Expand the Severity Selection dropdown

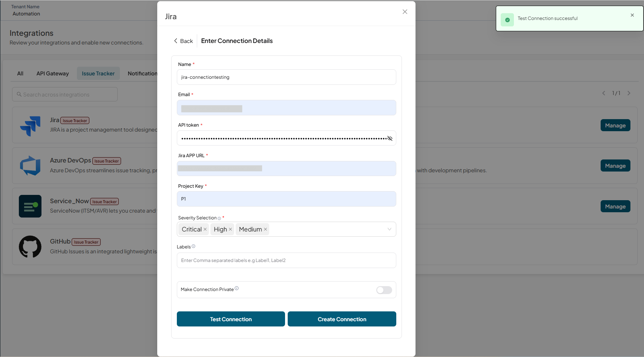[x=389, y=229]
